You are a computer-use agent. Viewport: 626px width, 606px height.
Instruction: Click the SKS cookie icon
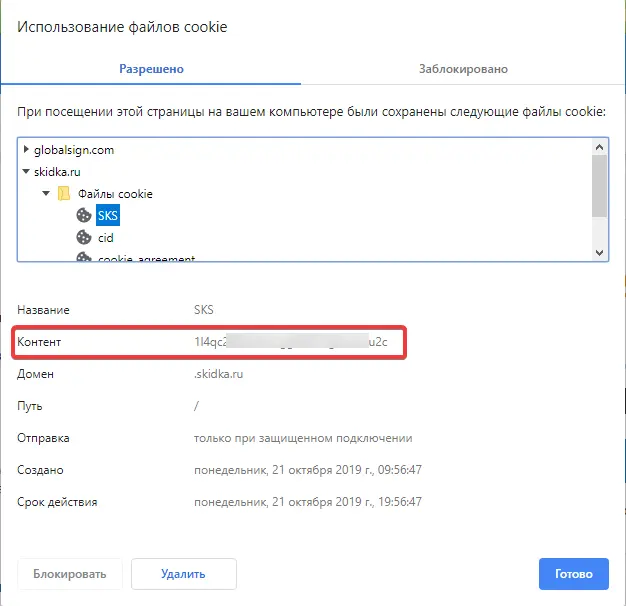tap(84, 216)
